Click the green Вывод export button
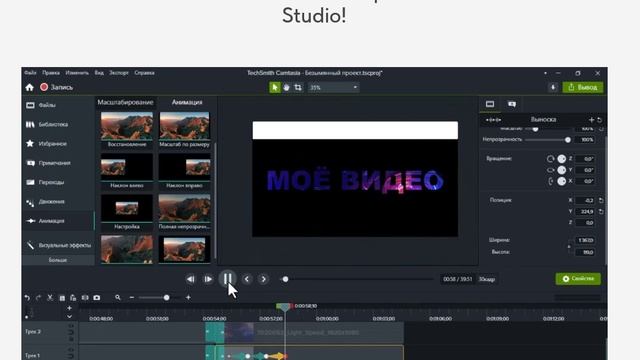The image size is (640, 360). pos(583,87)
